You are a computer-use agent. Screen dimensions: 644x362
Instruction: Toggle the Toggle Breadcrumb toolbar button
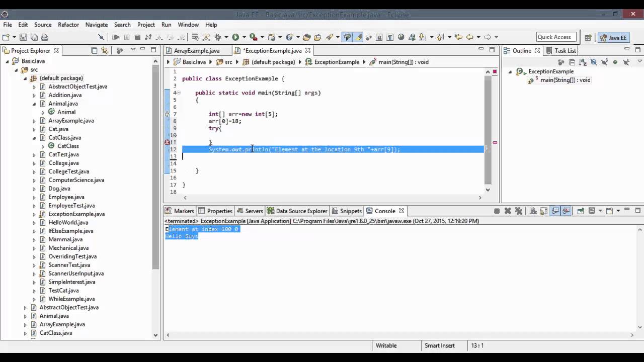(x=347, y=37)
